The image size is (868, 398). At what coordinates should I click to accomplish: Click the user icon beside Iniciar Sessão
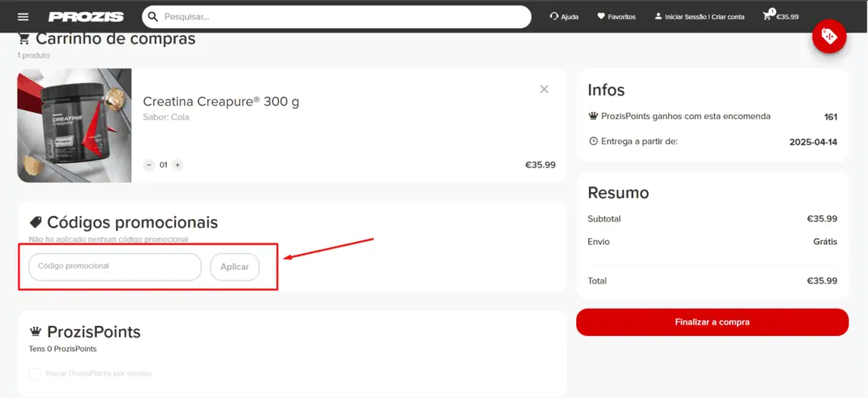click(658, 17)
